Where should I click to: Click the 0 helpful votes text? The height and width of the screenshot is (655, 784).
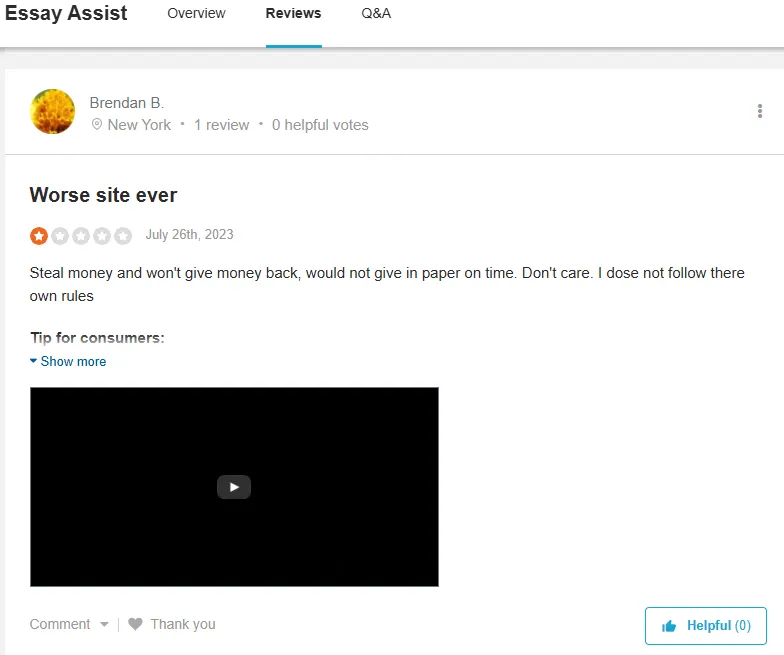320,124
